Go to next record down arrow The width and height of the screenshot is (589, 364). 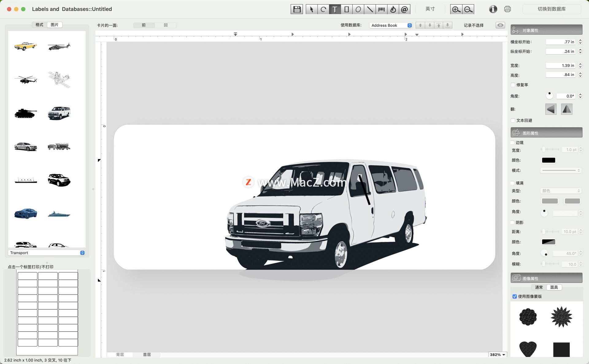coord(429,25)
